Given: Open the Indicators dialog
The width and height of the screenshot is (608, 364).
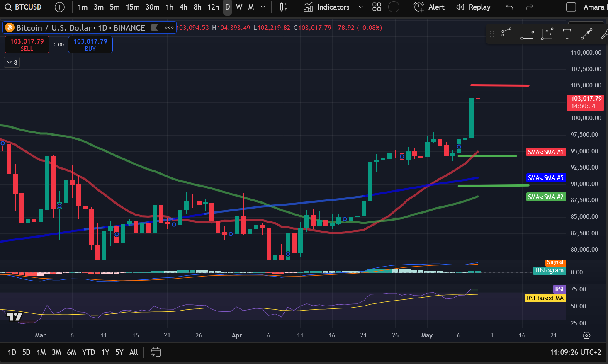Looking at the screenshot, I should click(327, 7).
